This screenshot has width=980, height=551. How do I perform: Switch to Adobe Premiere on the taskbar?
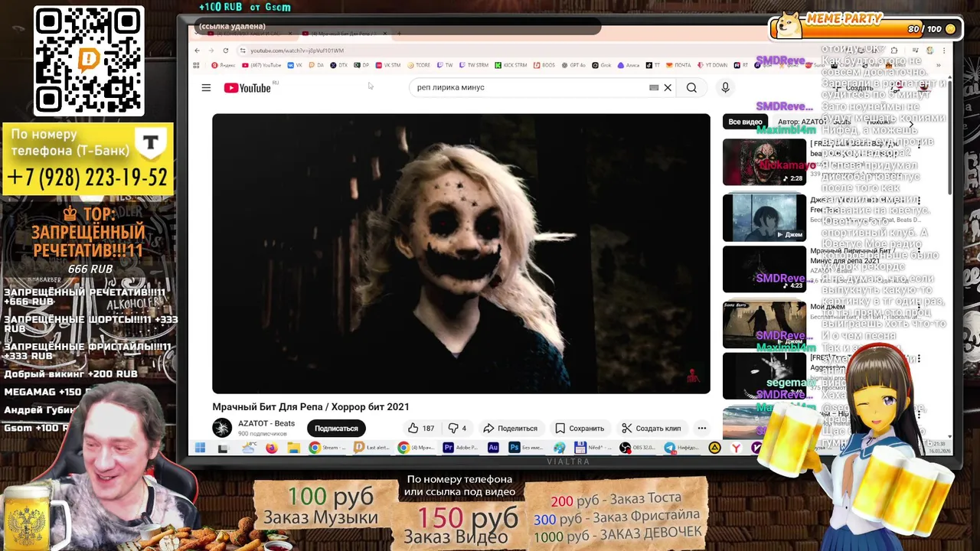[x=459, y=448]
